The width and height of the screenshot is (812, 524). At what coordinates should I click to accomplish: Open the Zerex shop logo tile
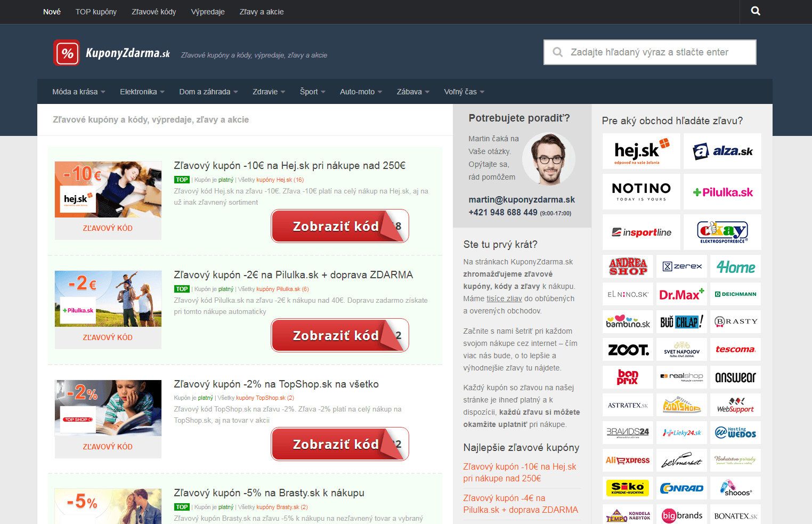click(x=682, y=267)
